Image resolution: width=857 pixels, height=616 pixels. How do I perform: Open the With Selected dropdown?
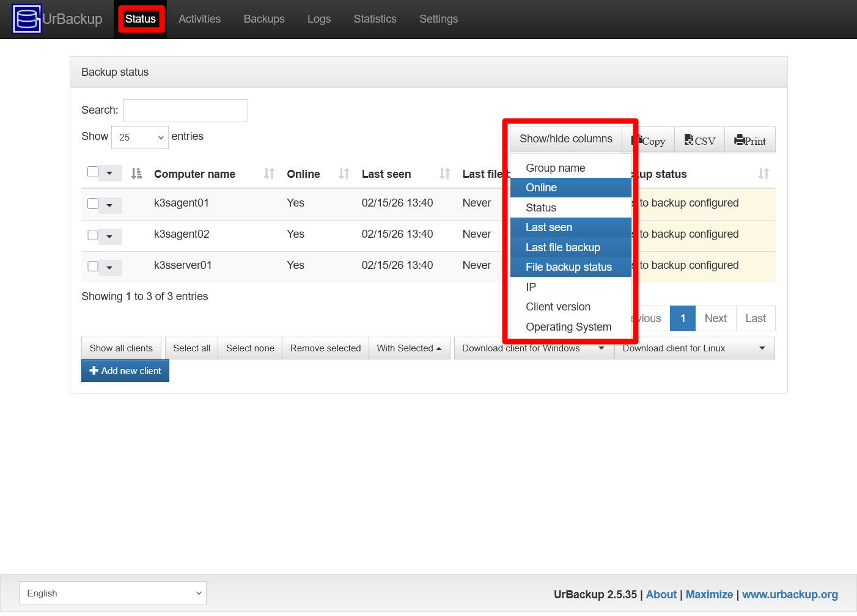click(409, 348)
